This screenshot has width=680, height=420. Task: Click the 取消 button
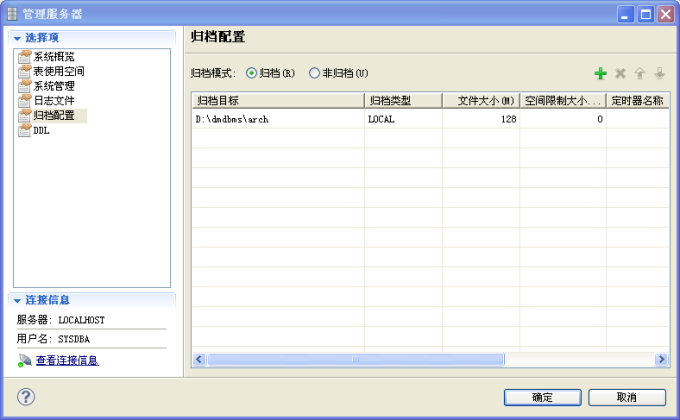click(627, 397)
